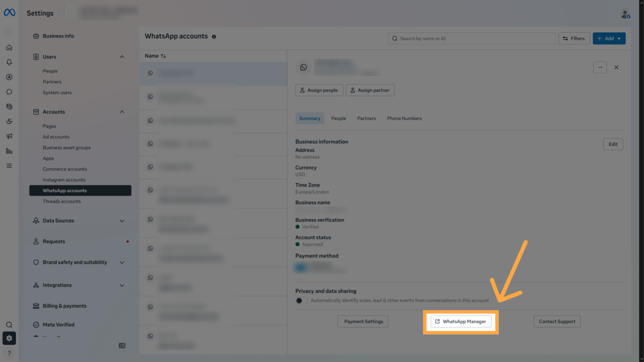Open the three-dots more options button
The width and height of the screenshot is (644, 362).
(600, 67)
